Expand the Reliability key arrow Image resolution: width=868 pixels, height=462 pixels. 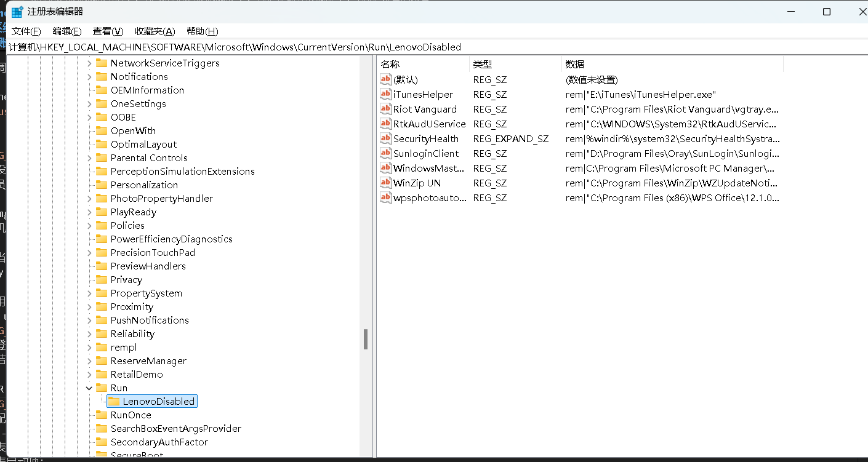(x=89, y=333)
